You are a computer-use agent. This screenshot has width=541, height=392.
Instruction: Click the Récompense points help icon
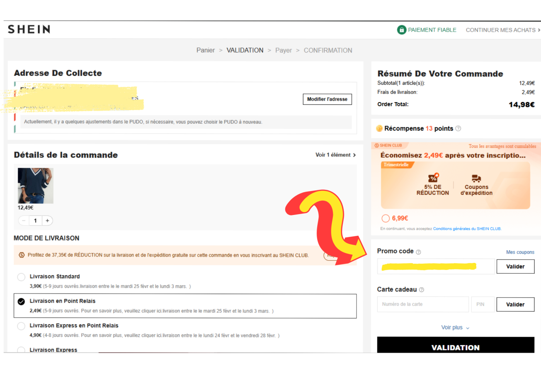point(458,128)
